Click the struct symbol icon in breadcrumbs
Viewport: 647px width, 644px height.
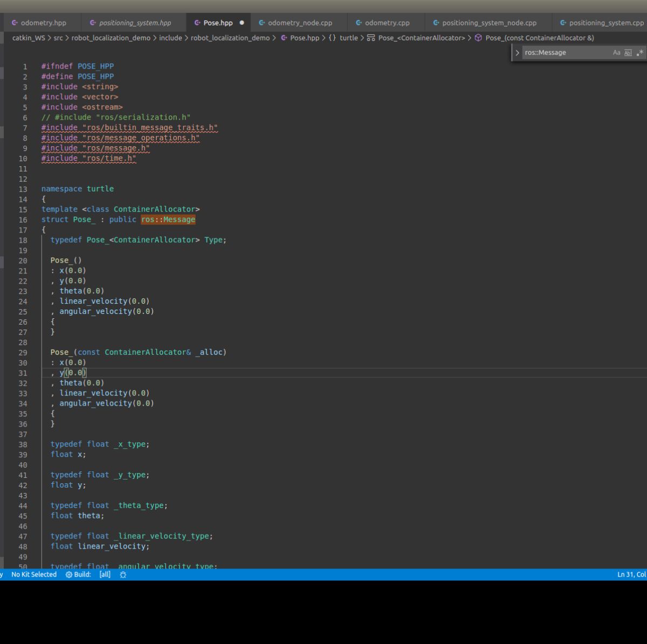coord(371,38)
